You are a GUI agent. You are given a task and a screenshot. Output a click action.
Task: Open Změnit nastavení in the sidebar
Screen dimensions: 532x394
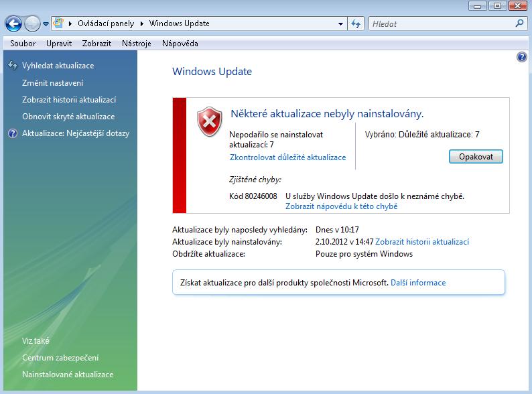[52, 83]
